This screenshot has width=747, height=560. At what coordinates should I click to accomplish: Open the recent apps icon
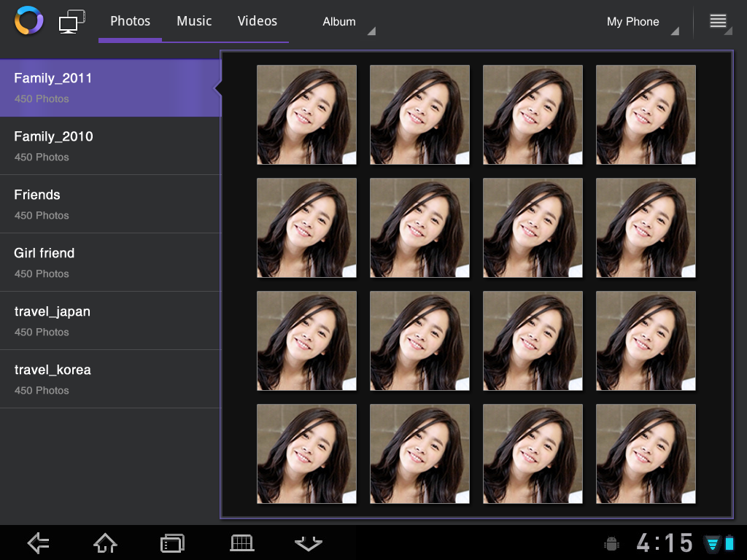[x=172, y=542]
